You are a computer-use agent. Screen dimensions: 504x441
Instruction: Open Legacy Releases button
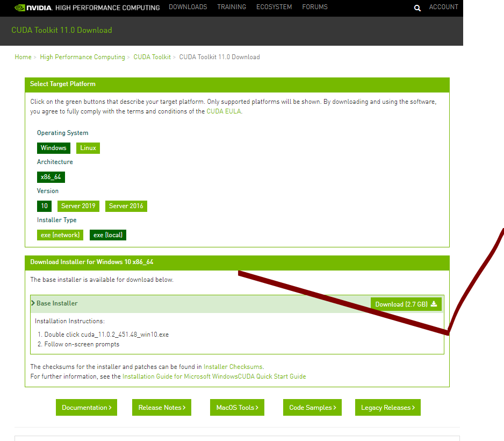click(388, 408)
